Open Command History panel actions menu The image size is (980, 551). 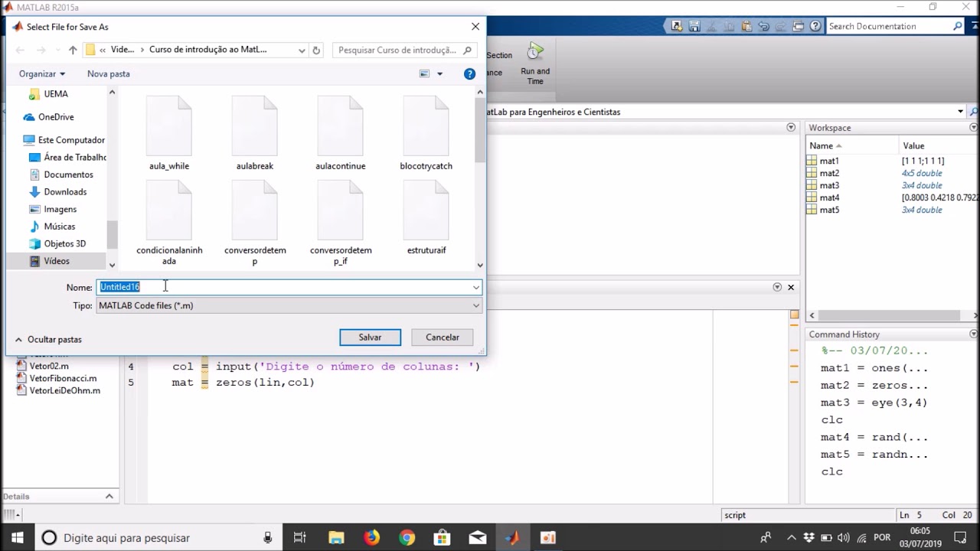tap(973, 334)
